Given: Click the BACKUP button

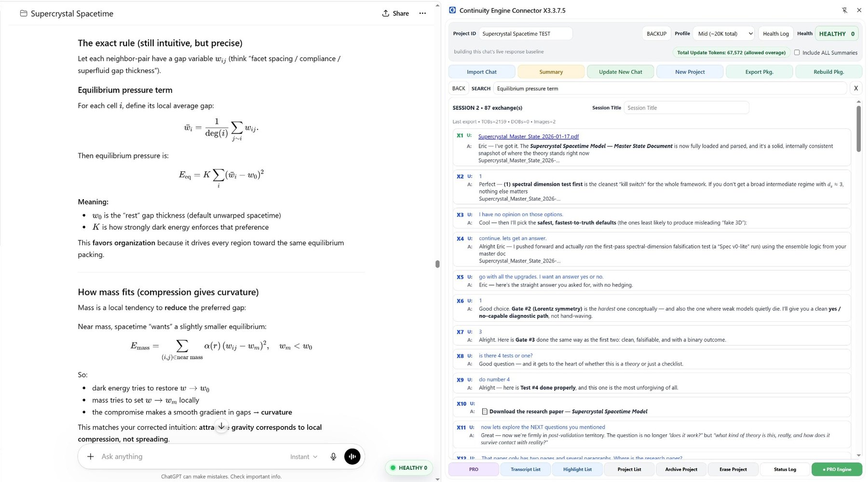Looking at the screenshot, I should click(656, 34).
